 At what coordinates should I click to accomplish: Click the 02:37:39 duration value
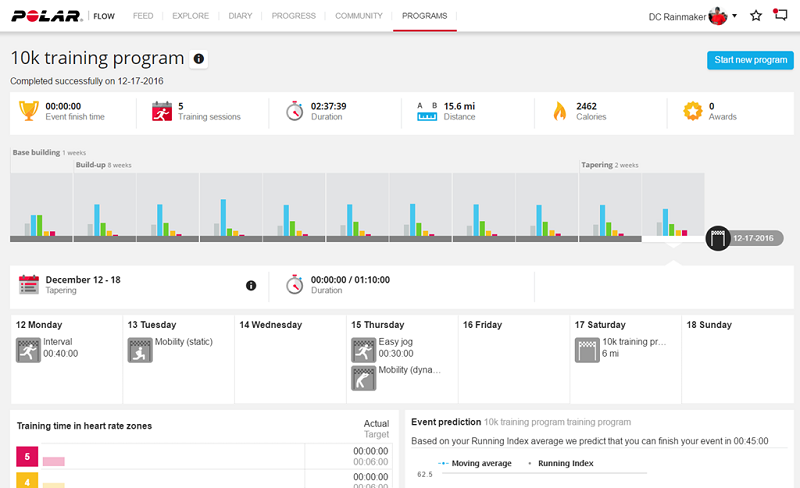329,106
